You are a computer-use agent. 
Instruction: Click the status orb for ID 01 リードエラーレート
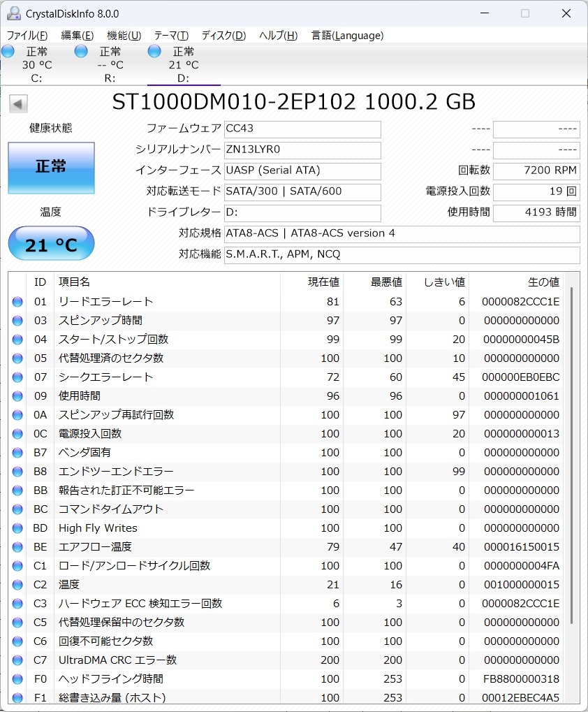click(17, 302)
